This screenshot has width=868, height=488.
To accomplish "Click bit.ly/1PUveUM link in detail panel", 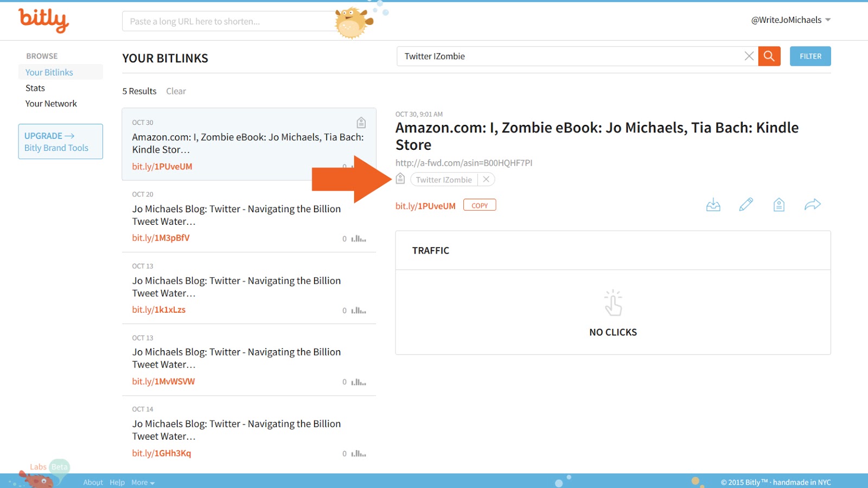I will coord(425,206).
